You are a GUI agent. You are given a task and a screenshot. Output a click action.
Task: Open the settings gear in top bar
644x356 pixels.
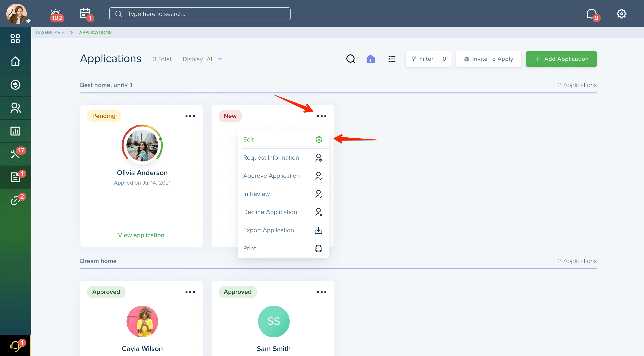tap(621, 14)
